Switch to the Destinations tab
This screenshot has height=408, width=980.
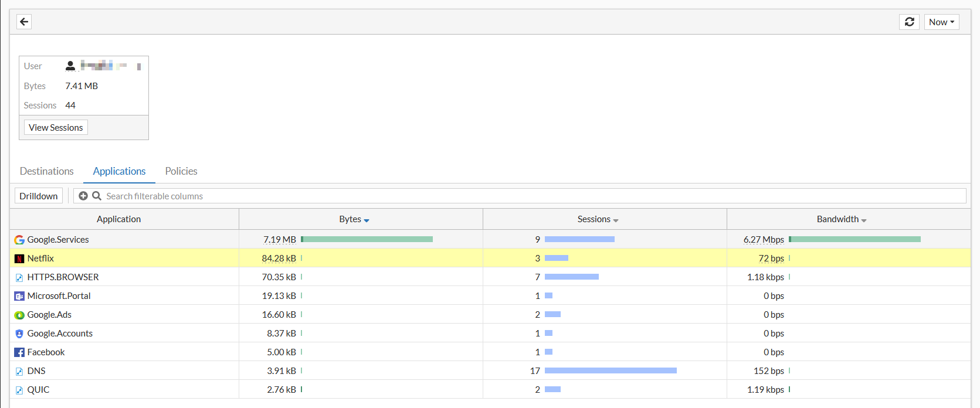pyautogui.click(x=47, y=171)
